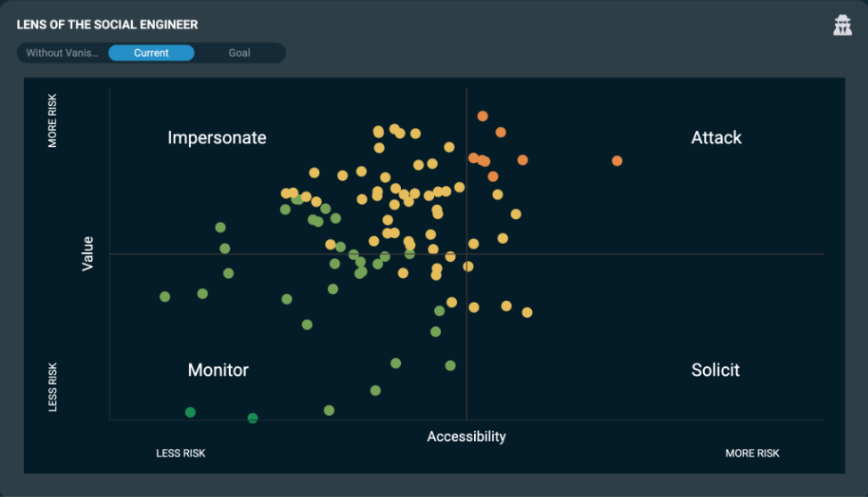Select the "Monitor" quadrant label

tap(217, 371)
